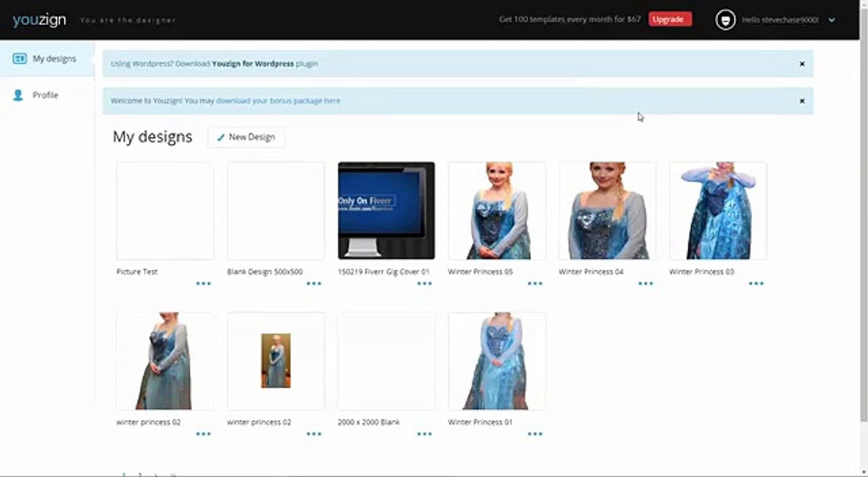This screenshot has height=477, width=868.
Task: Open the Winter Princess 03 thumbnail
Action: click(718, 211)
